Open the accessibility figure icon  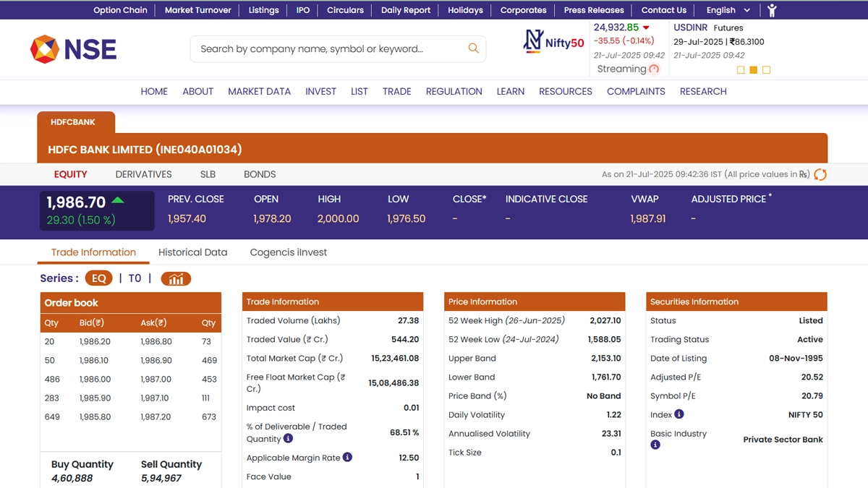pos(772,10)
